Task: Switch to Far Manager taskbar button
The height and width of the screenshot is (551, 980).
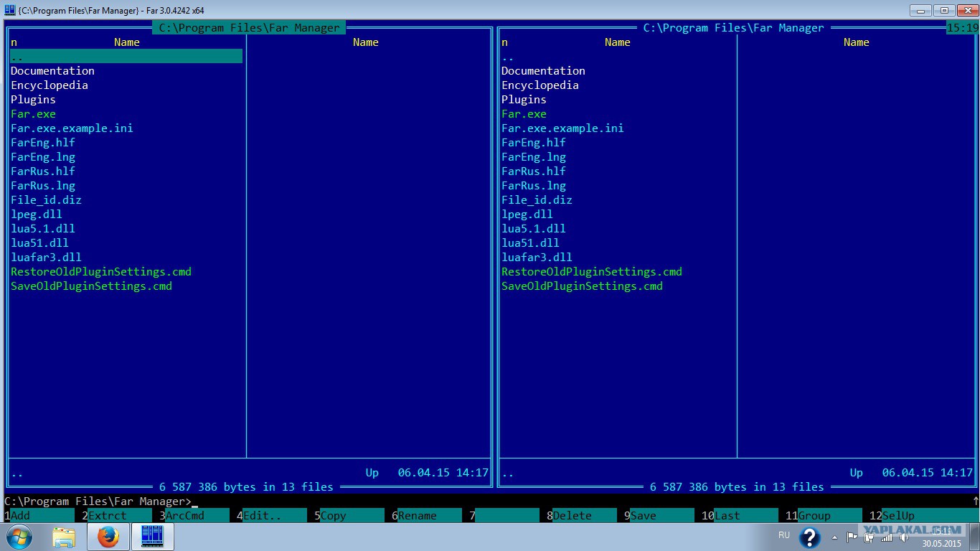Action: point(152,537)
